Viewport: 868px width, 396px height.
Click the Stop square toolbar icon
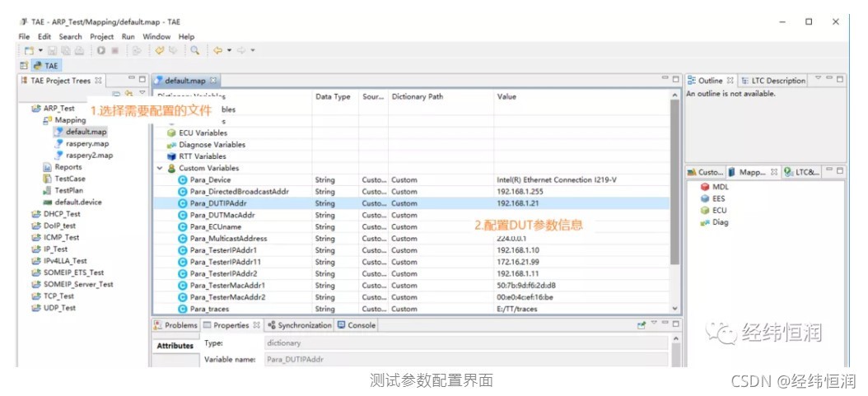click(115, 50)
